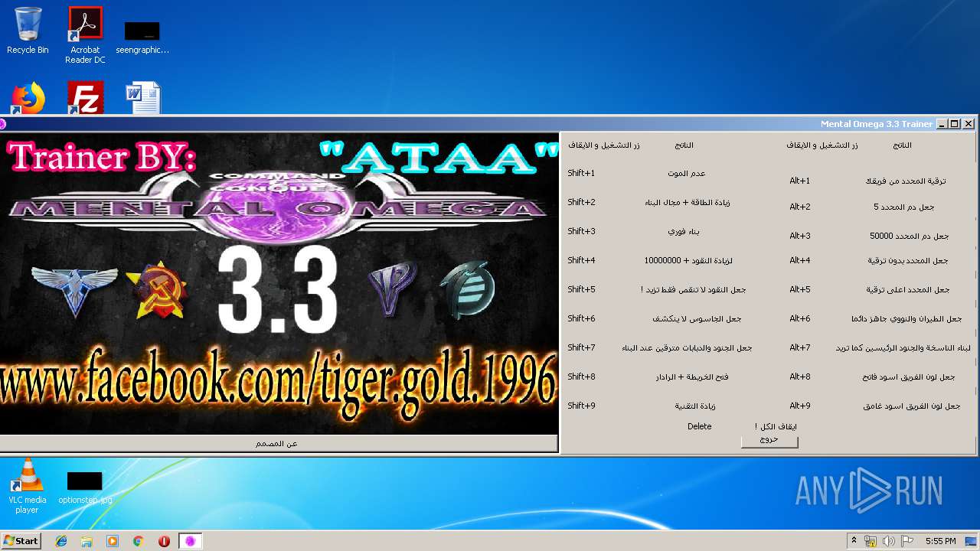Select the seengraphic file on the desktop
Viewport: 980px width, 551px height.
pyautogui.click(x=142, y=38)
